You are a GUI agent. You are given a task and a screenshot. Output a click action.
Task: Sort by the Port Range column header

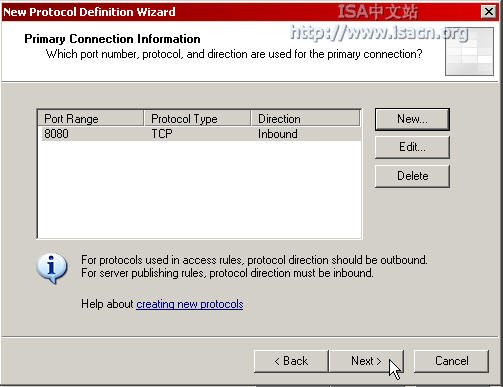pyautogui.click(x=91, y=119)
